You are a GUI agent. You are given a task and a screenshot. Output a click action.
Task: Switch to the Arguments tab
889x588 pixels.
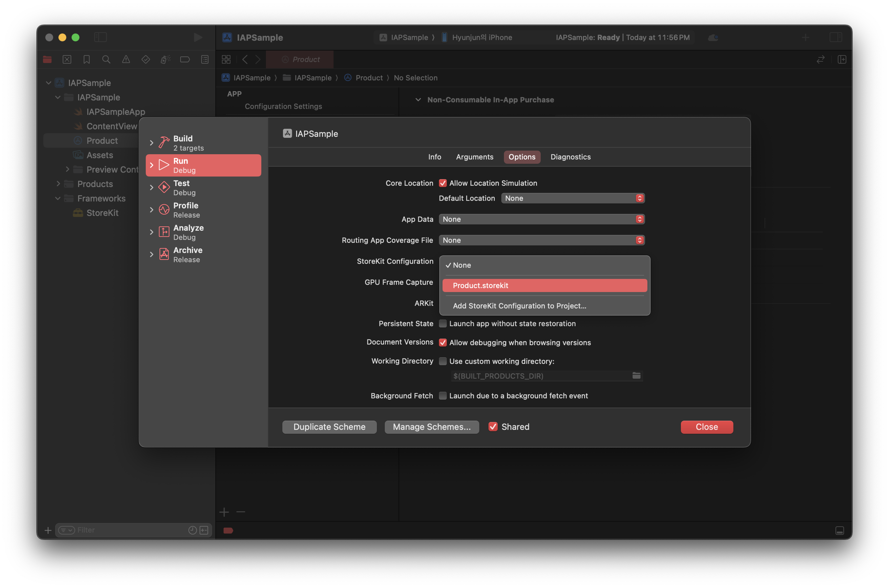tap(475, 157)
